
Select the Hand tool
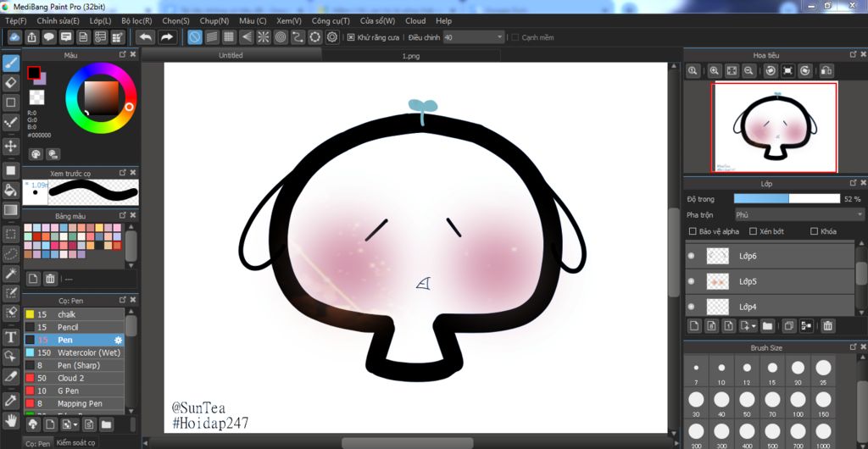[x=10, y=420]
